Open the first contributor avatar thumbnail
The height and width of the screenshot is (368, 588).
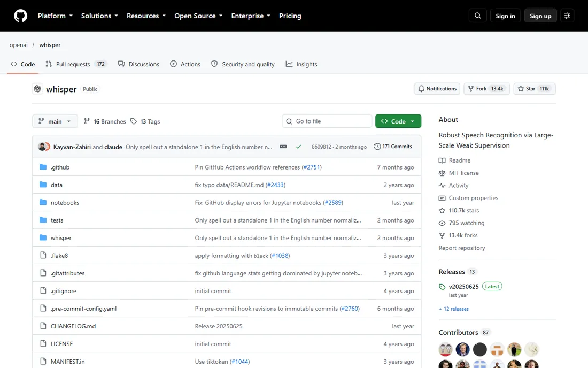pos(445,349)
